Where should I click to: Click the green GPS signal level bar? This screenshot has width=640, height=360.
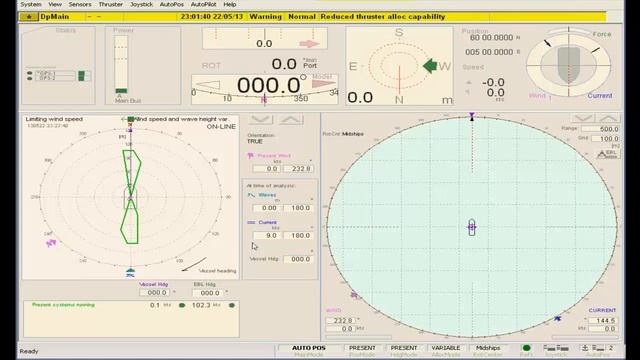[82, 76]
